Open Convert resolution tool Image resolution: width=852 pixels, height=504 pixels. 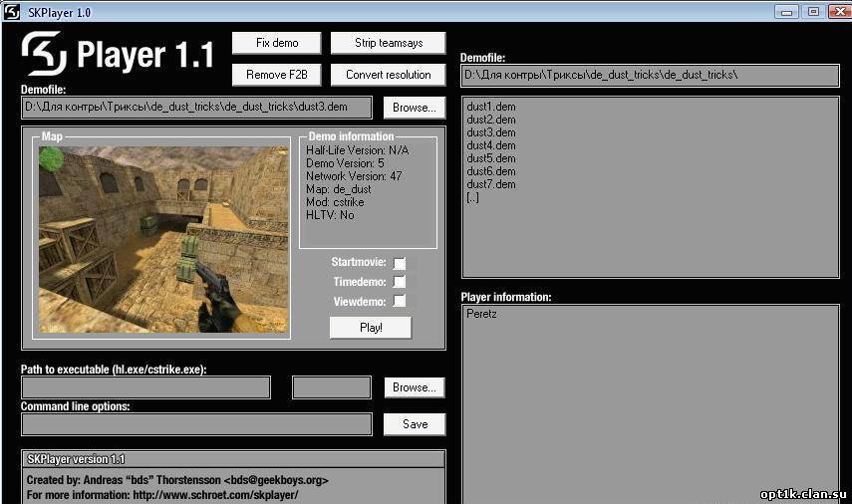[x=388, y=75]
